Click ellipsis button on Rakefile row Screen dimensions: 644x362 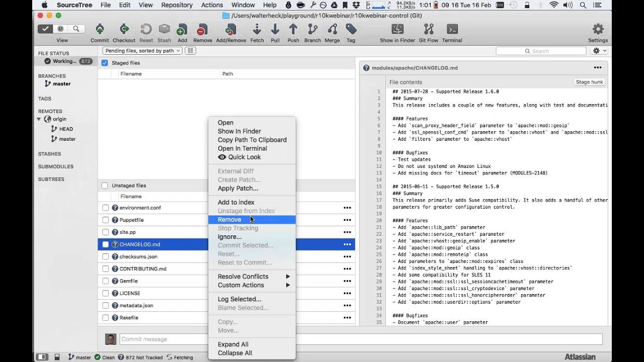(x=347, y=318)
